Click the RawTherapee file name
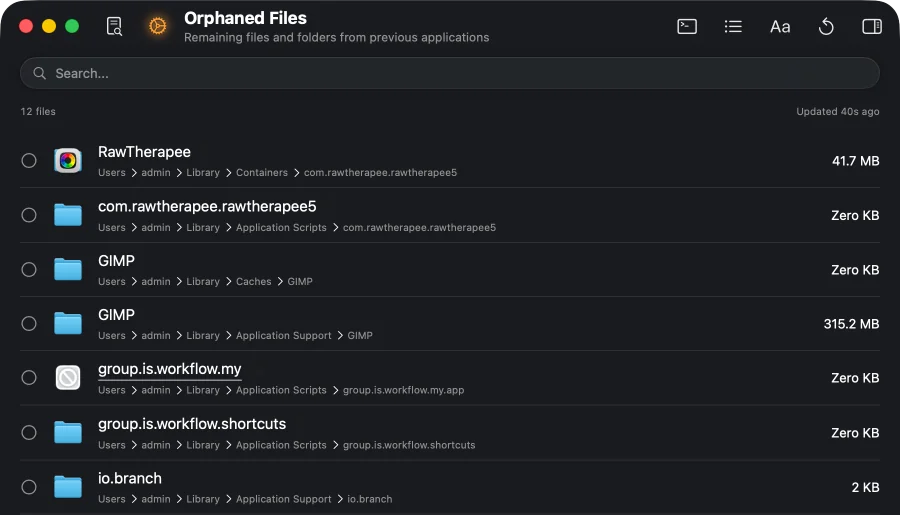The width and height of the screenshot is (900, 515). click(144, 152)
